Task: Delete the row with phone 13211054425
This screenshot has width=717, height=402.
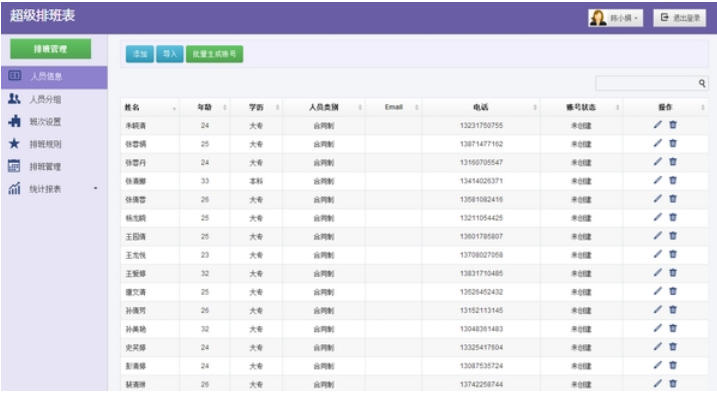Action: pyautogui.click(x=673, y=217)
